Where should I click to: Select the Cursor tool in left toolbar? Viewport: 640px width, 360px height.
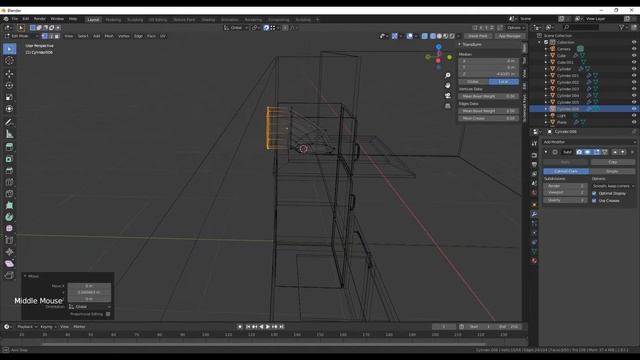[x=9, y=61]
